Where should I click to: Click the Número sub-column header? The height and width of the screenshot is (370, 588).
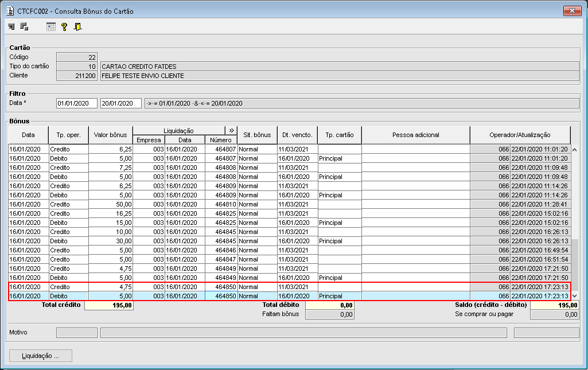click(221, 140)
